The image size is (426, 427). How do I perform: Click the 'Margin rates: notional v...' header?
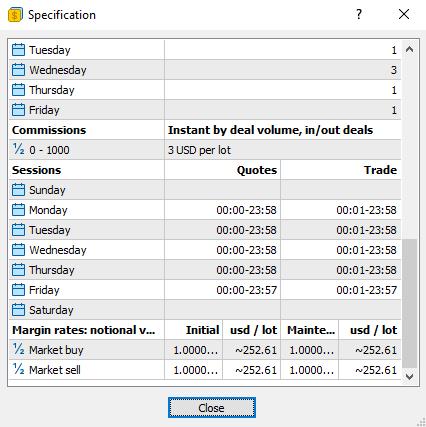coord(84,330)
